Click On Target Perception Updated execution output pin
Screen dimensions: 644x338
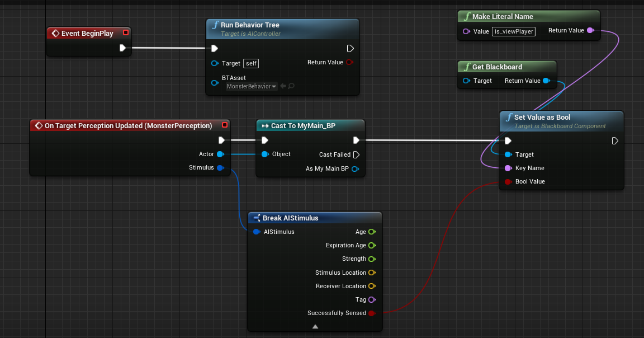coord(221,140)
